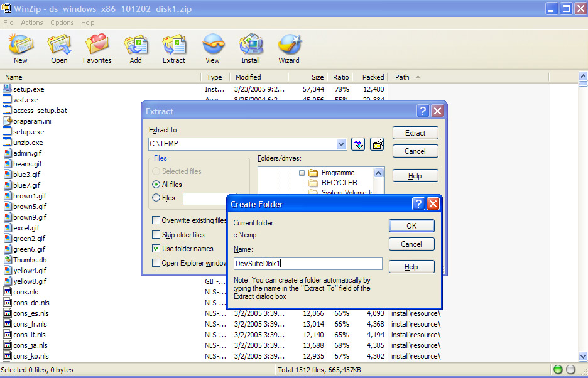Click the file list scrollbar down arrow
Screen dimensions: 588x378
coord(583,356)
